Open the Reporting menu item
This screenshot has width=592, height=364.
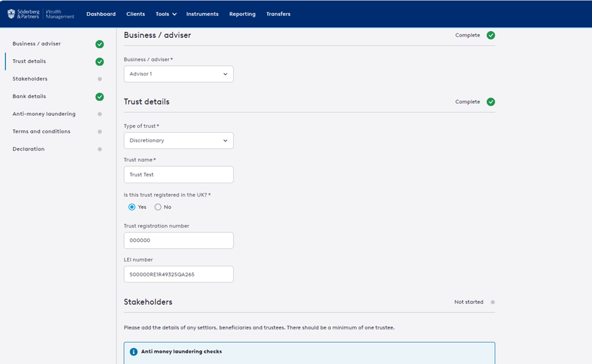coord(242,14)
